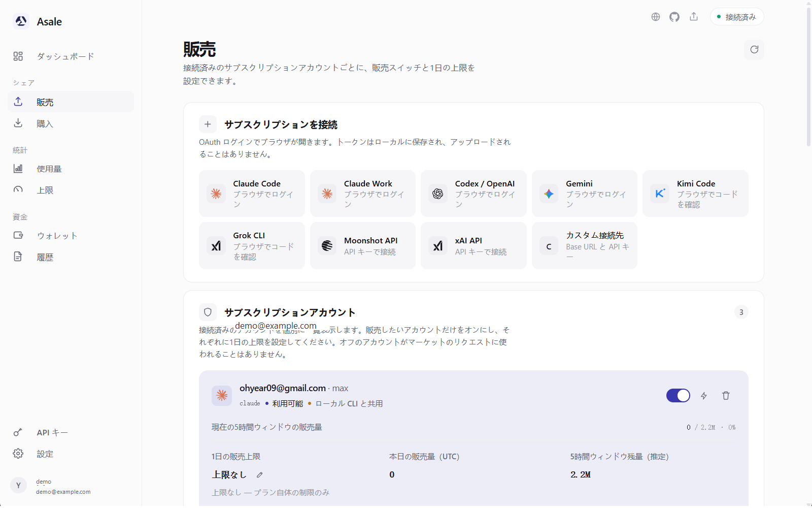Toggle selling for ohyear09@gmail.com

[678, 395]
